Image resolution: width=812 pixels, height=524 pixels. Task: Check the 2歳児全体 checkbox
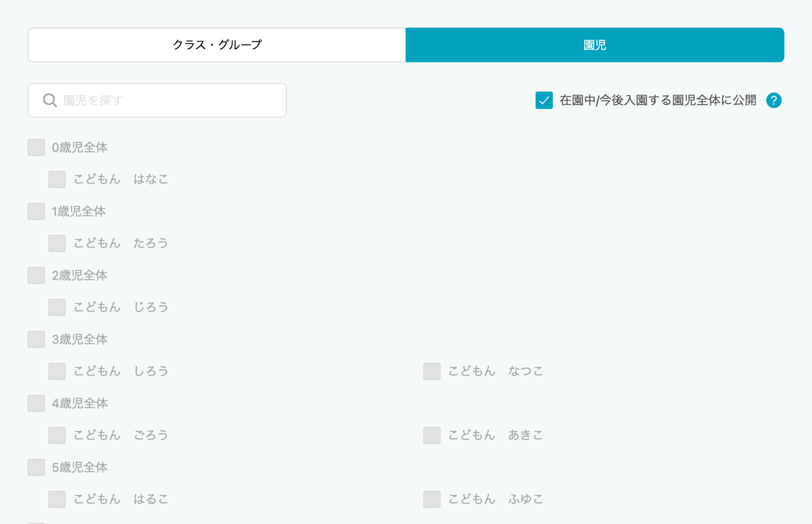click(37, 275)
